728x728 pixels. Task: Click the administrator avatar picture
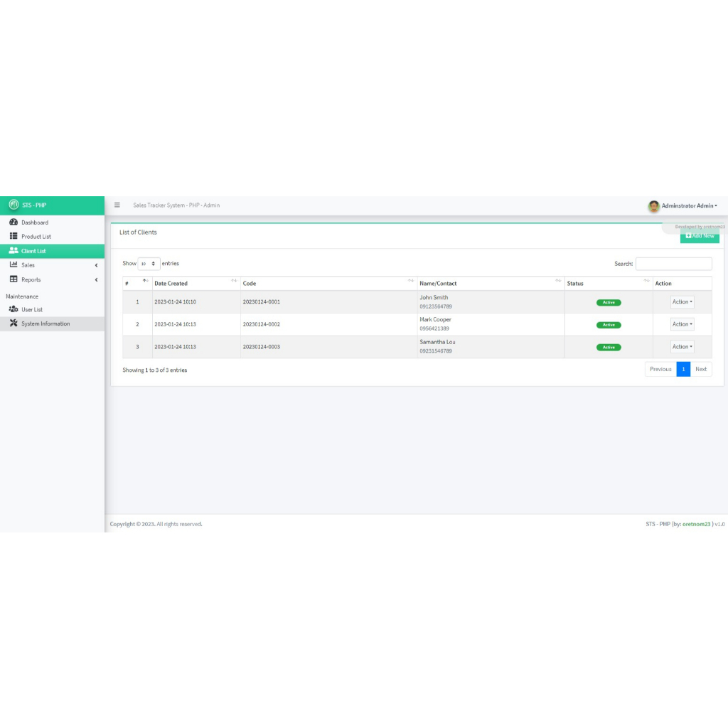[654, 205]
